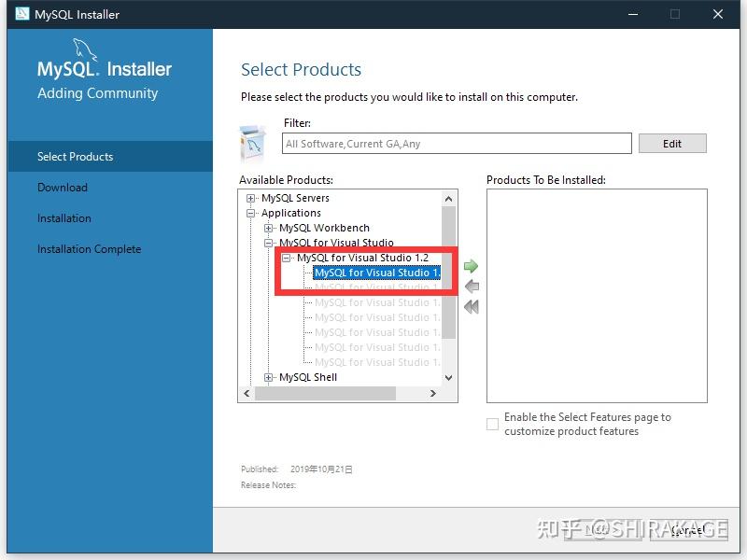Click the green add-product arrow

[x=471, y=266]
